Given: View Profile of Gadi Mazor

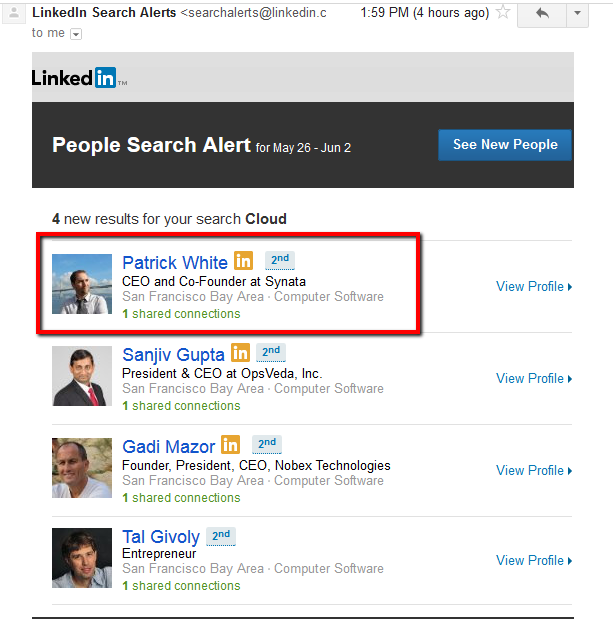Looking at the screenshot, I should click(x=534, y=471).
